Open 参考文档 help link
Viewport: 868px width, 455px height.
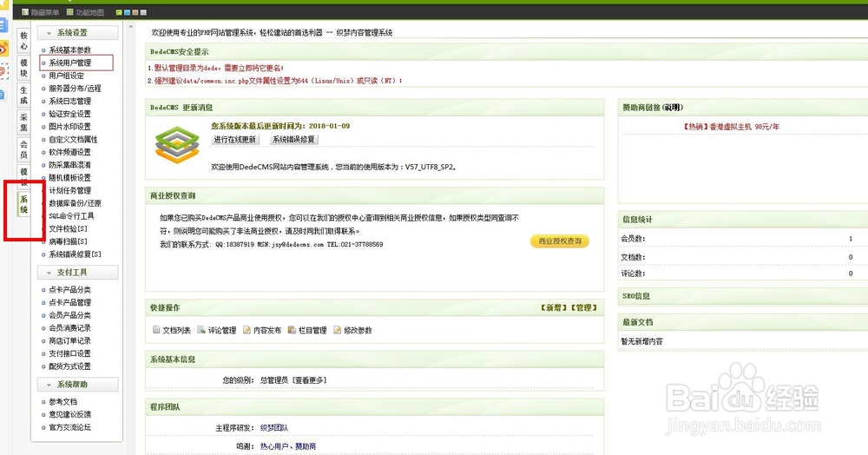(63, 401)
